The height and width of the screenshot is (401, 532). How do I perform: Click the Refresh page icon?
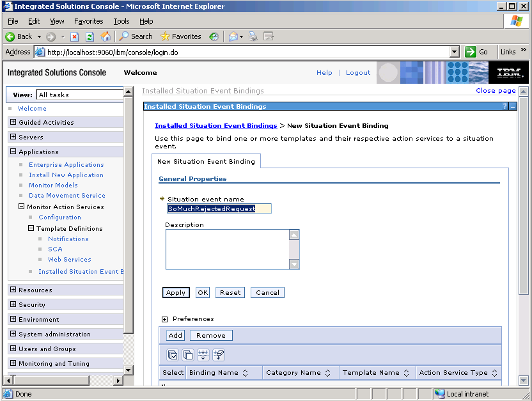[x=90, y=36]
